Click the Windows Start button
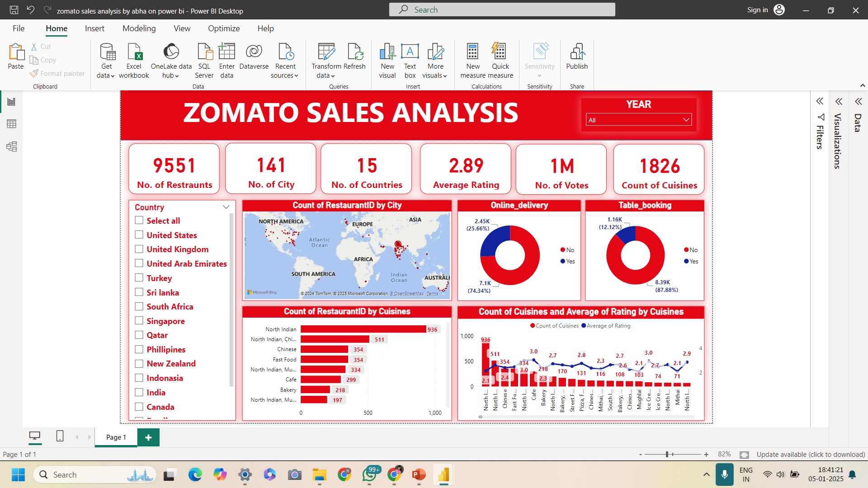This screenshot has height=488, width=868. point(18,474)
